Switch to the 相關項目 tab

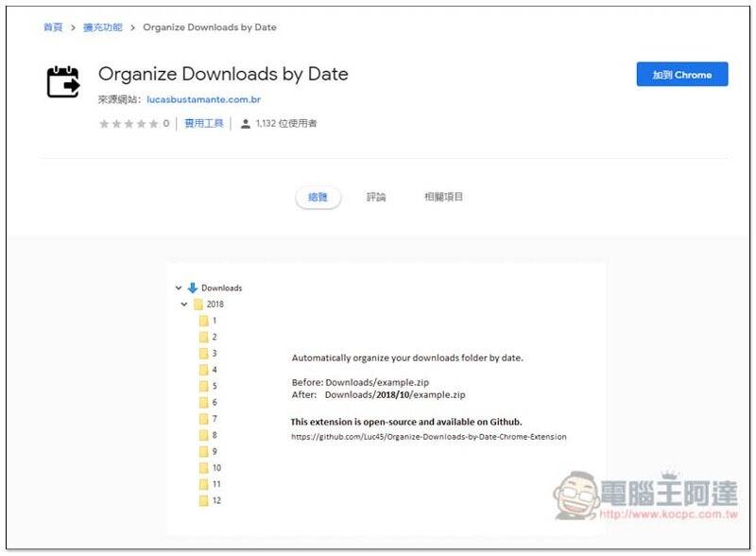[x=443, y=197]
